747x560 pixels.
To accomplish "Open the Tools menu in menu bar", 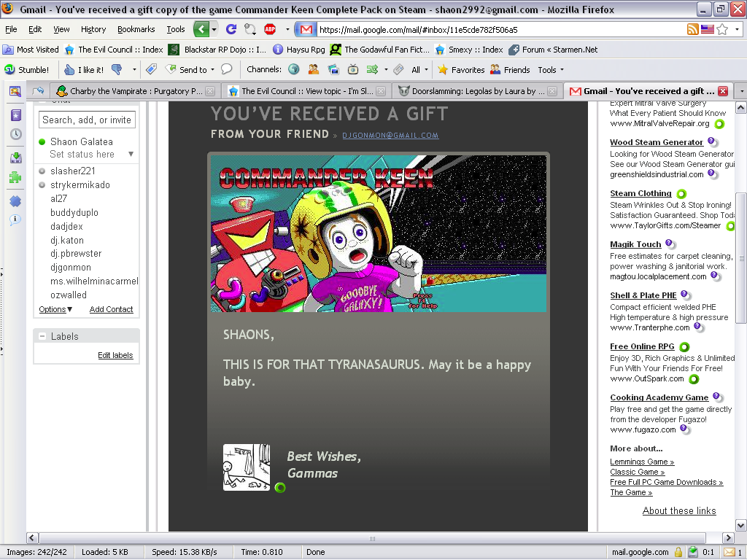I will (x=175, y=29).
